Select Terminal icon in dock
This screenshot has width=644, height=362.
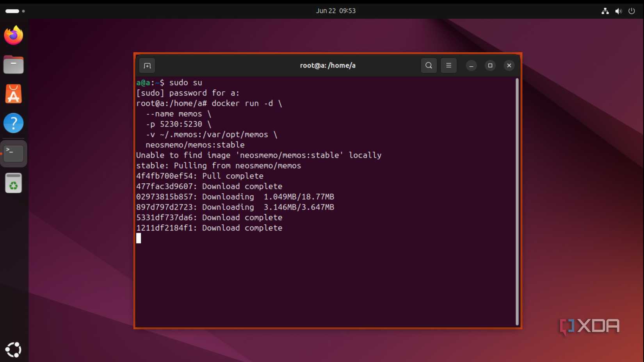pos(14,153)
